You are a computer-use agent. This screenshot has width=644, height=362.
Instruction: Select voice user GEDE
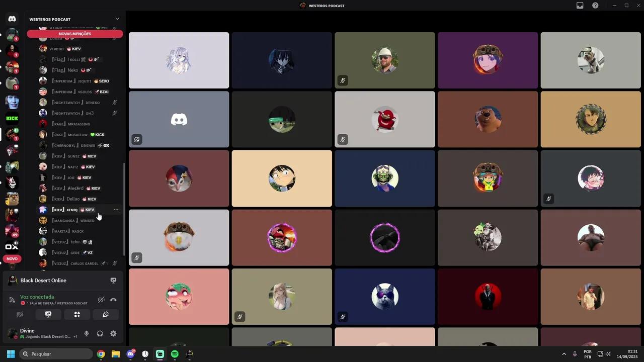point(80,252)
